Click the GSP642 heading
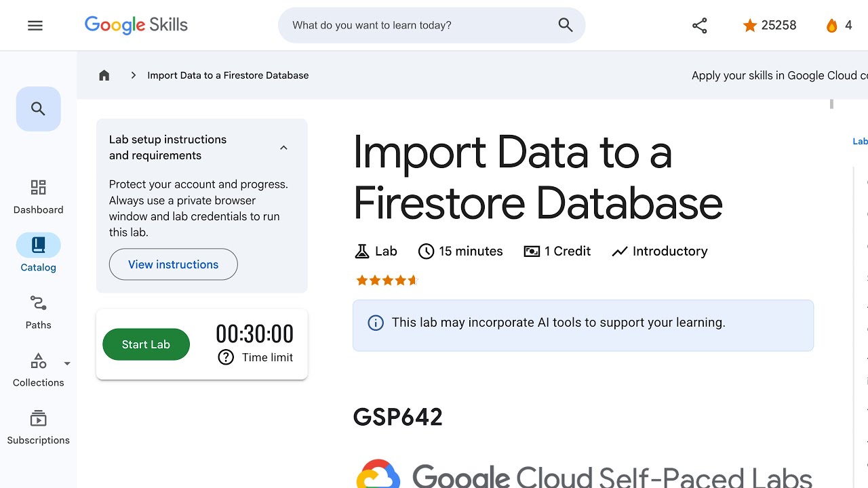Screen dimensions: 868x488 (398, 417)
